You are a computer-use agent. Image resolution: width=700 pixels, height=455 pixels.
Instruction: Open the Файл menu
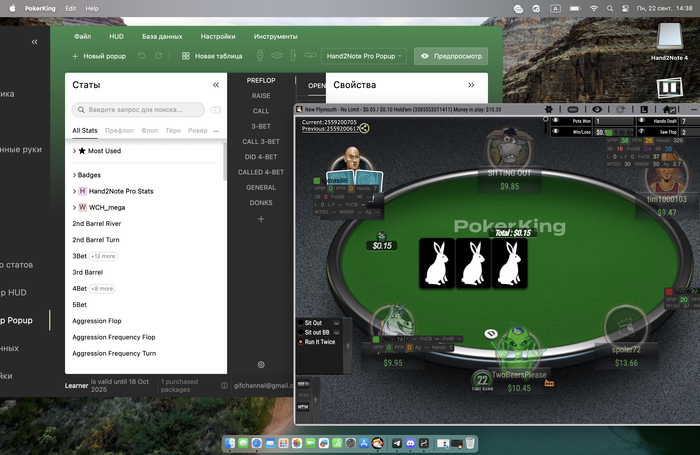pyautogui.click(x=83, y=37)
